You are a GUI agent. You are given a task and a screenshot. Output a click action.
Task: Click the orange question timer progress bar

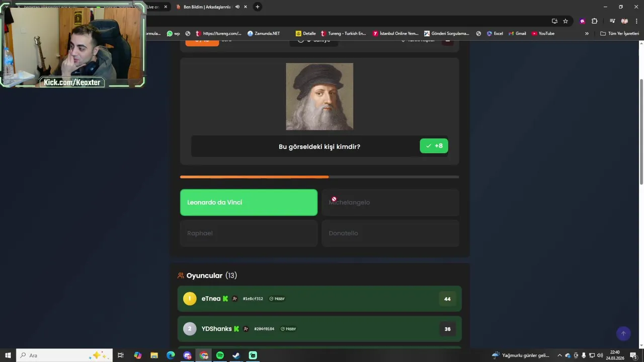[x=319, y=177]
